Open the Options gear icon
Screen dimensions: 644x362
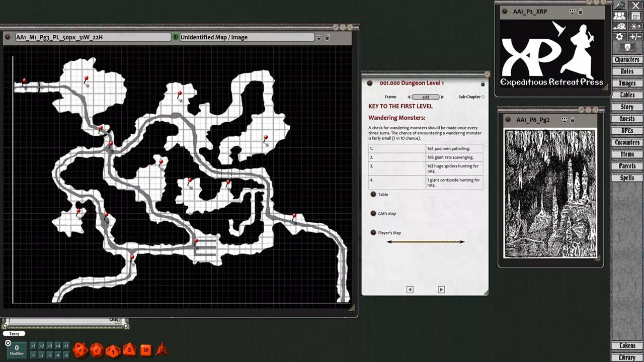[x=619, y=37]
